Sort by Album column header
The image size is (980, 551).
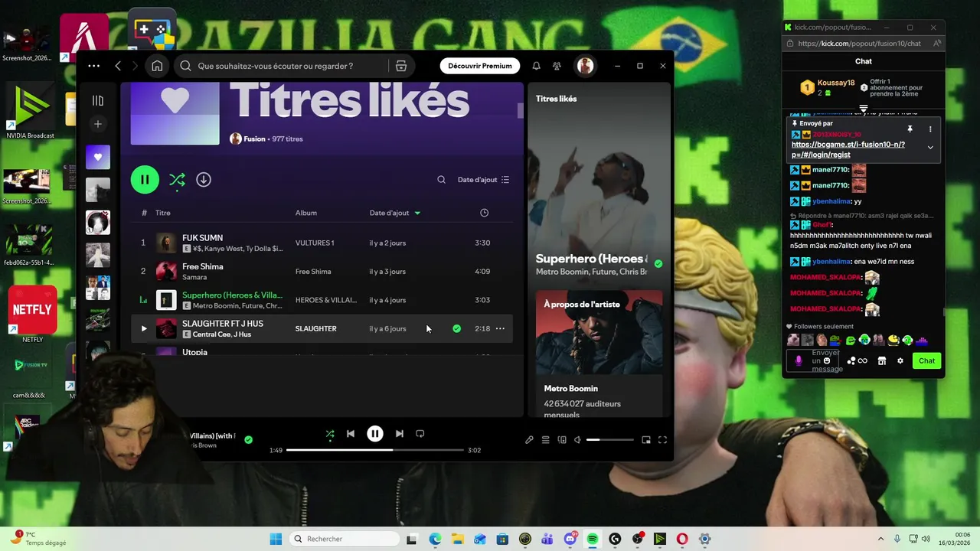coord(306,213)
